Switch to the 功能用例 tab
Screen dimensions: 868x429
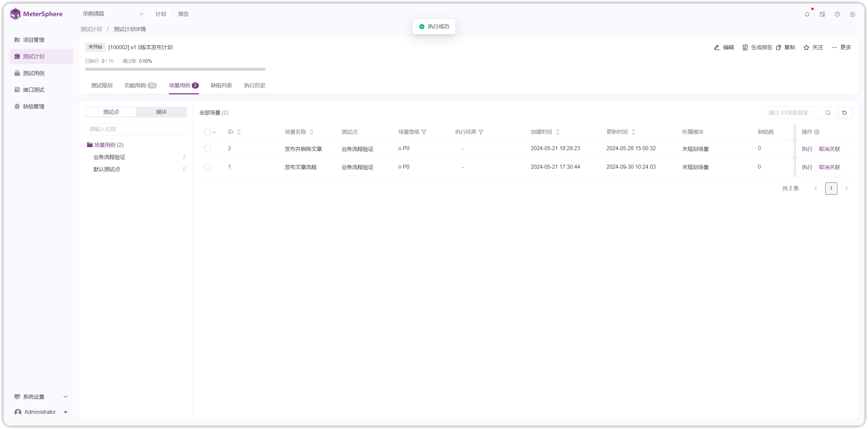pos(140,85)
